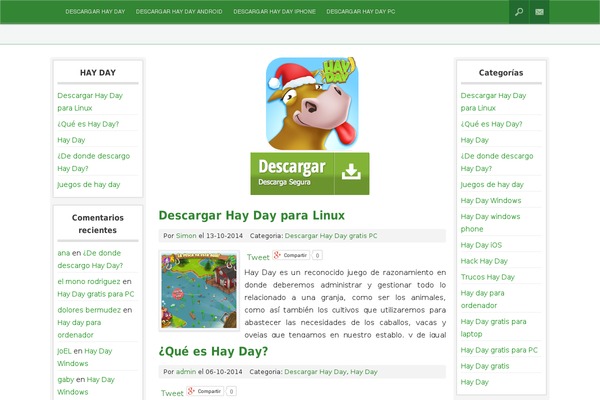The image size is (600, 400).
Task: Open Categorías ¿Qué es Hay Day?
Action: click(491, 124)
